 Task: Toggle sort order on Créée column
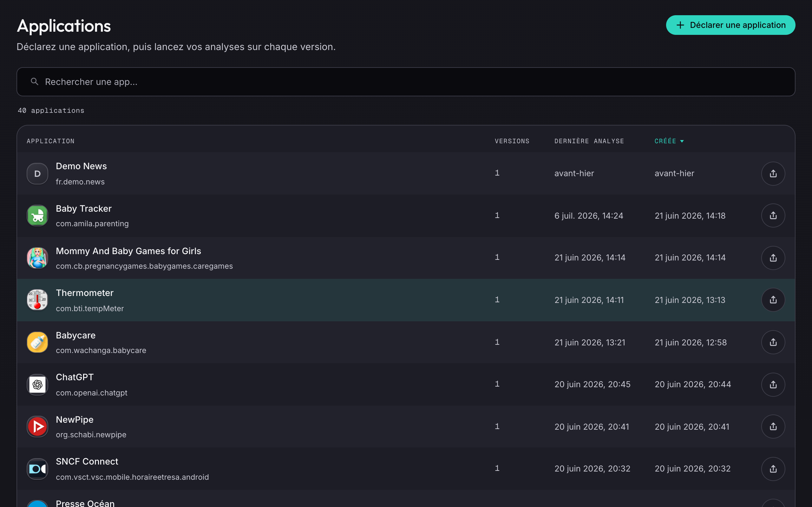pyautogui.click(x=669, y=141)
